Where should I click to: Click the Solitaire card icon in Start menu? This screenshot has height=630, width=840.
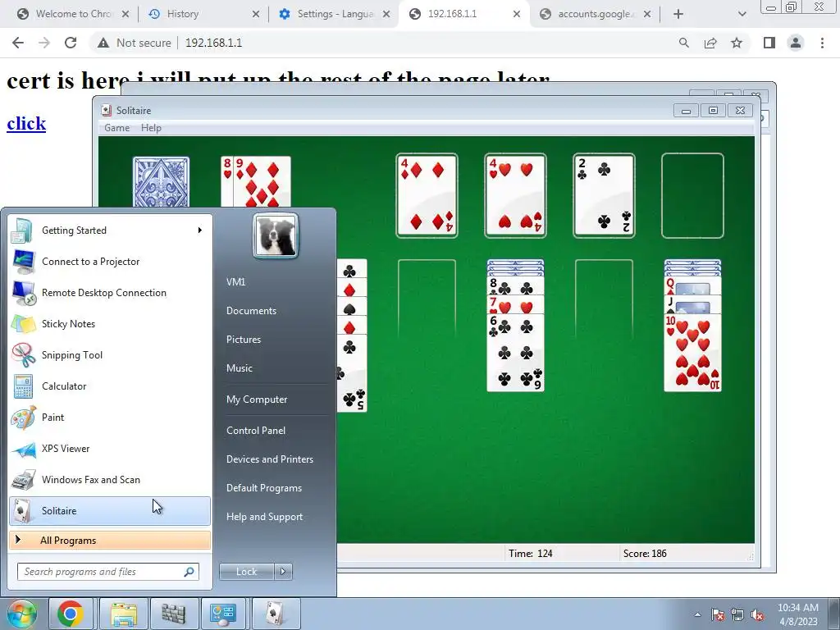pyautogui.click(x=22, y=510)
